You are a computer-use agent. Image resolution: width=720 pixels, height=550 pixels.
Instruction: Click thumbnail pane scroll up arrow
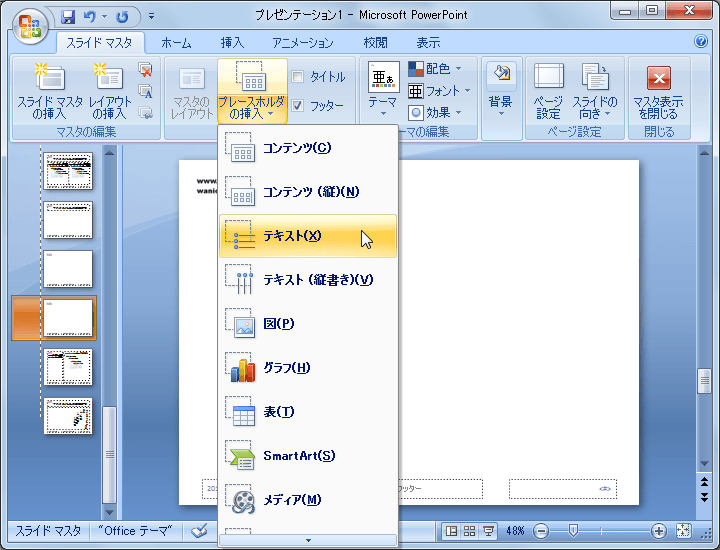pyautogui.click(x=109, y=152)
